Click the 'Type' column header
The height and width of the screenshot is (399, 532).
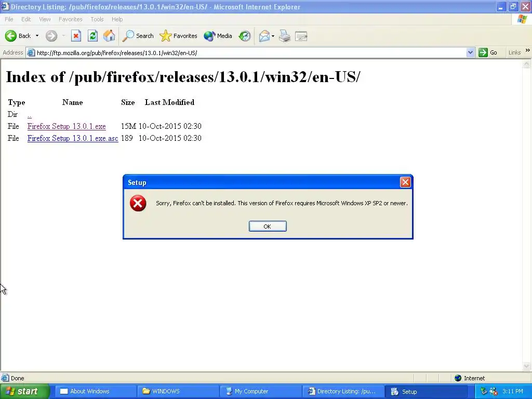[x=17, y=102]
